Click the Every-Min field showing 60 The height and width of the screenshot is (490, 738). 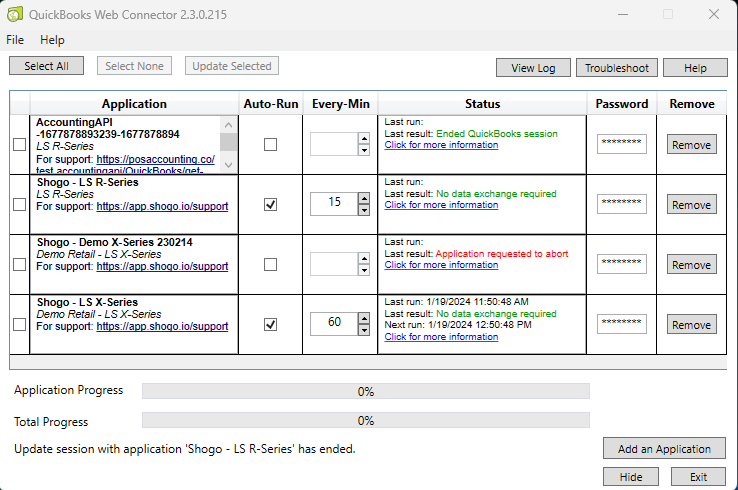click(334, 324)
